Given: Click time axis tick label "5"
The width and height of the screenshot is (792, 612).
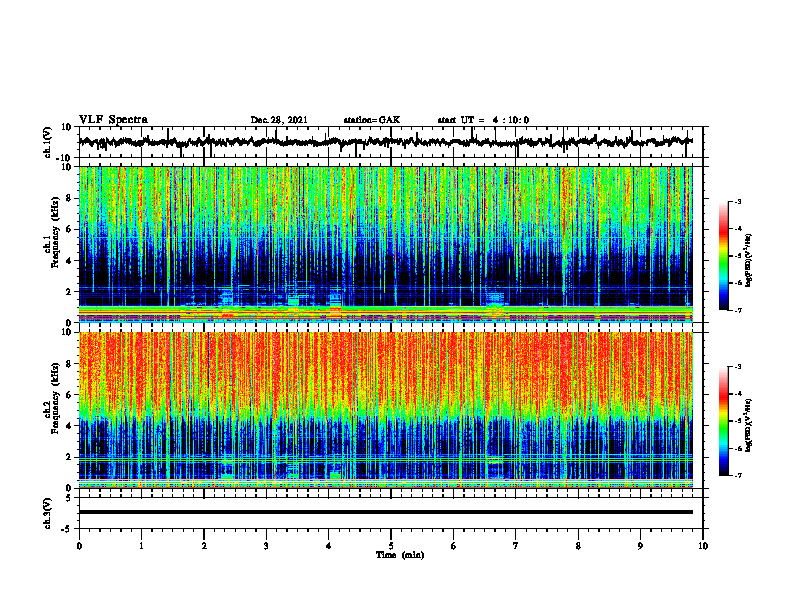Looking at the screenshot, I should point(391,546).
